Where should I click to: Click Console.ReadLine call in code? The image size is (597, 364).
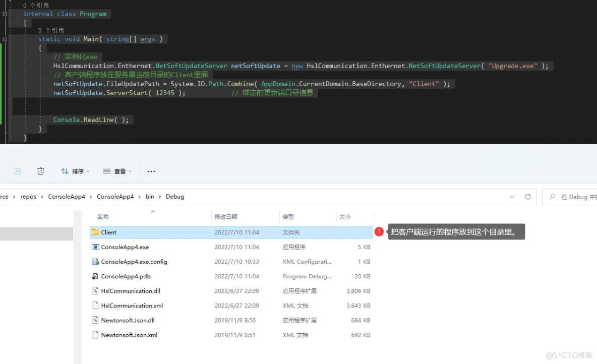point(91,119)
